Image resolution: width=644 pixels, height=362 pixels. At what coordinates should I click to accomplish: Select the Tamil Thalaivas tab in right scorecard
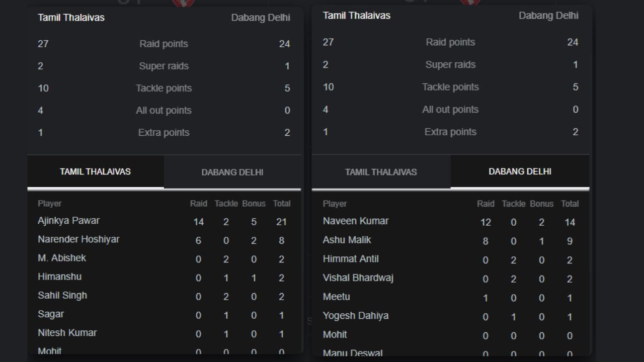point(381,172)
